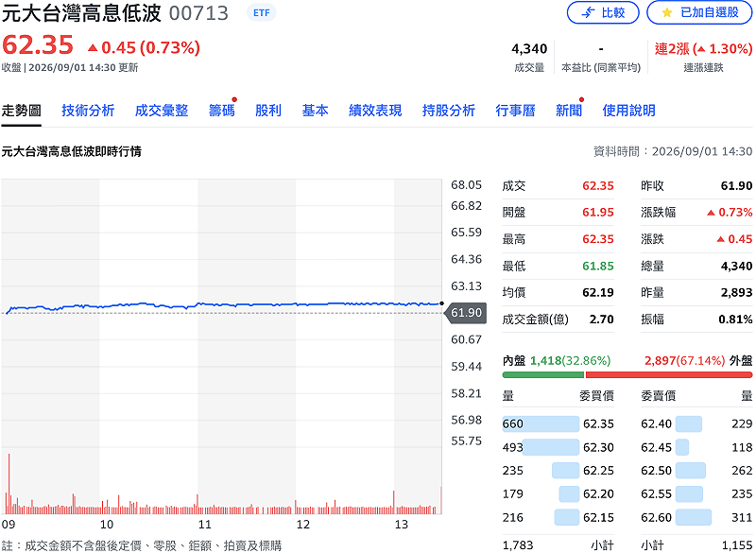Image resolution: width=756 pixels, height=553 pixels.
Task: Click the ask subtotal 1,155
Action: (737, 545)
